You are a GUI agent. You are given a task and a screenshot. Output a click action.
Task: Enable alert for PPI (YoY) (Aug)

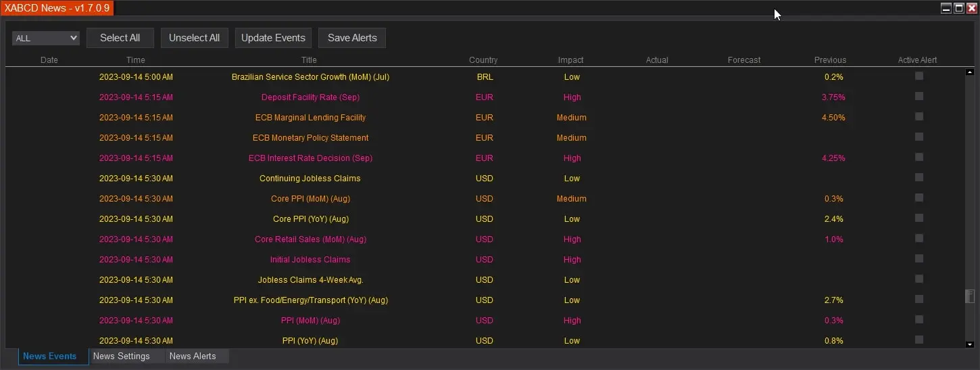pos(919,340)
